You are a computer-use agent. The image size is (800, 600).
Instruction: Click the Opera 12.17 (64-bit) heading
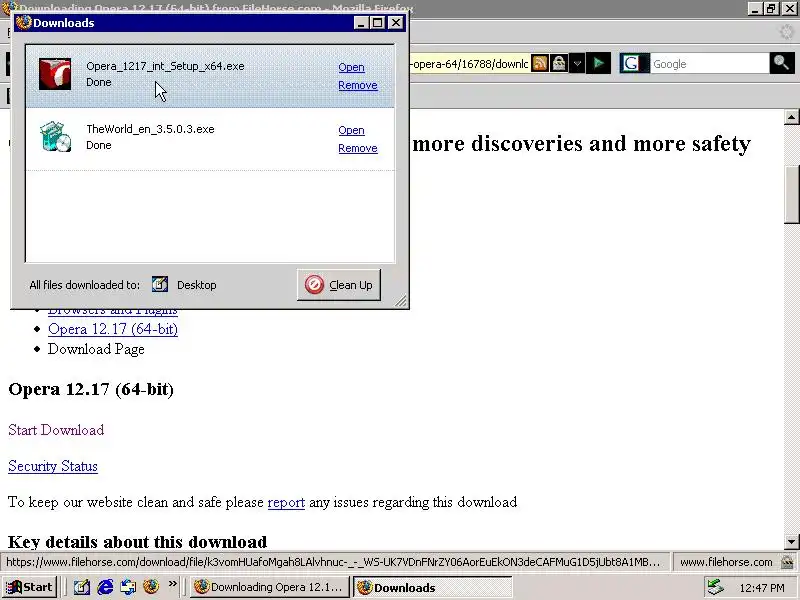pos(91,389)
